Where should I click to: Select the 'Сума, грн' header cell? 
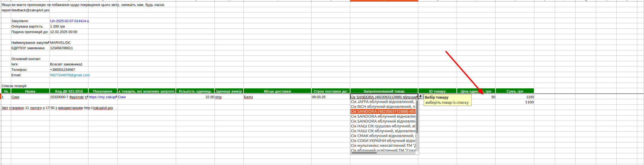514,91
